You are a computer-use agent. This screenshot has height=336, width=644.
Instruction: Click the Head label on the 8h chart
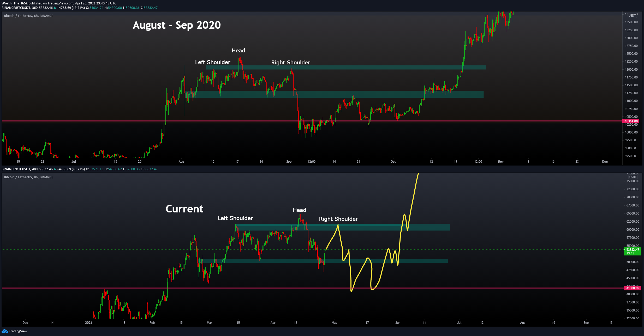pos(300,210)
